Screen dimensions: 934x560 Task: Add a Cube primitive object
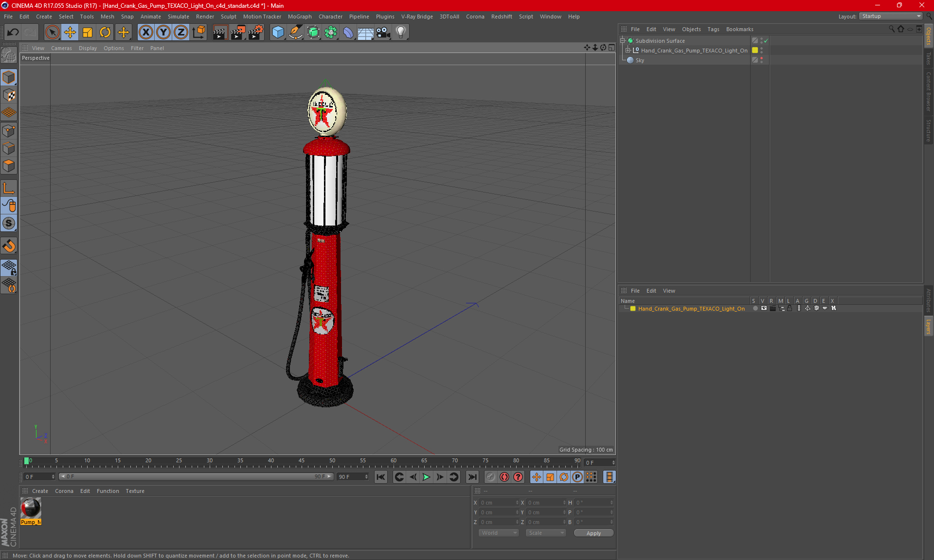[x=278, y=33]
